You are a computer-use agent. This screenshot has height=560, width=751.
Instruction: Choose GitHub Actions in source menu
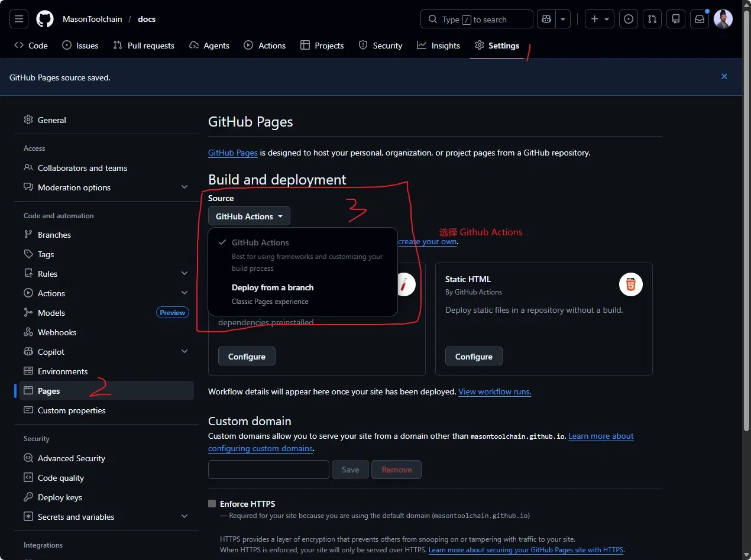303,255
